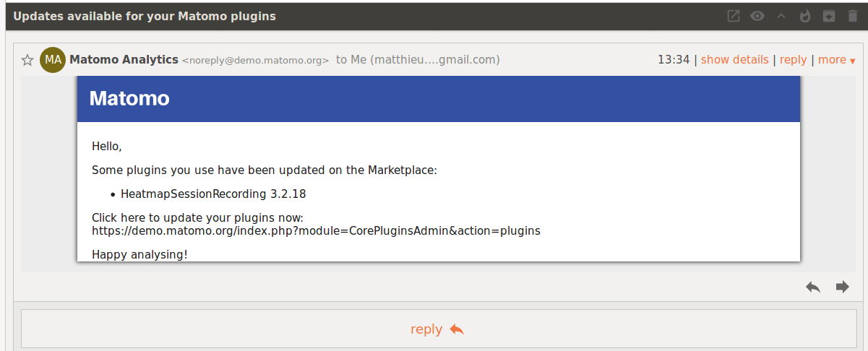Open the message in a new window
Viewport: 868px width, 351px height.
(x=734, y=16)
